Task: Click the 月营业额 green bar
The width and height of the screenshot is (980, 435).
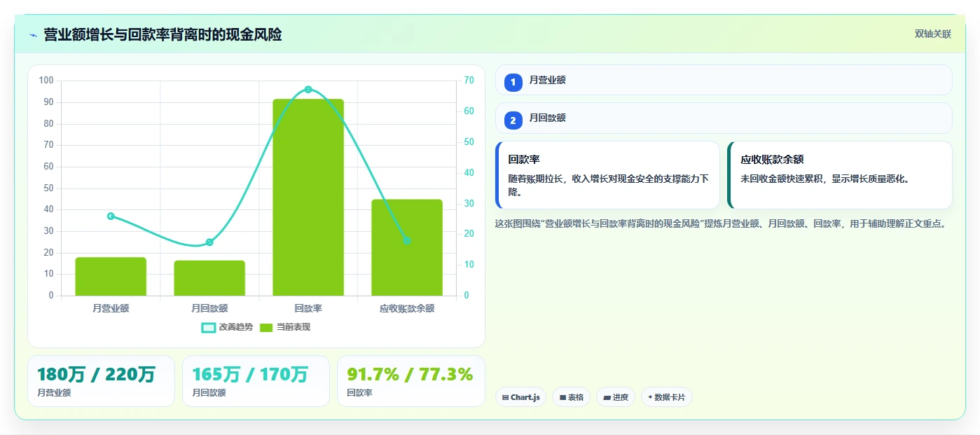Action: (111, 276)
